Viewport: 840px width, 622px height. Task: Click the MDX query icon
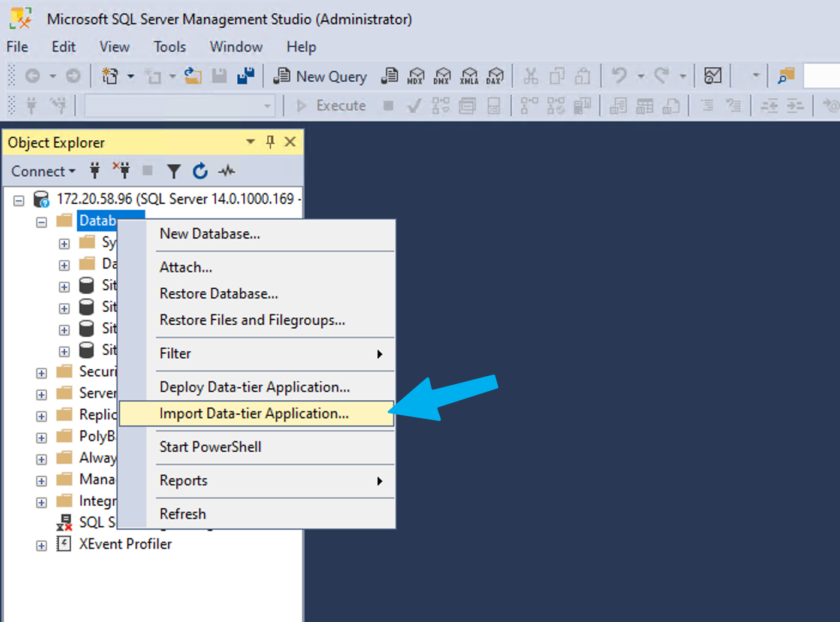tap(415, 76)
